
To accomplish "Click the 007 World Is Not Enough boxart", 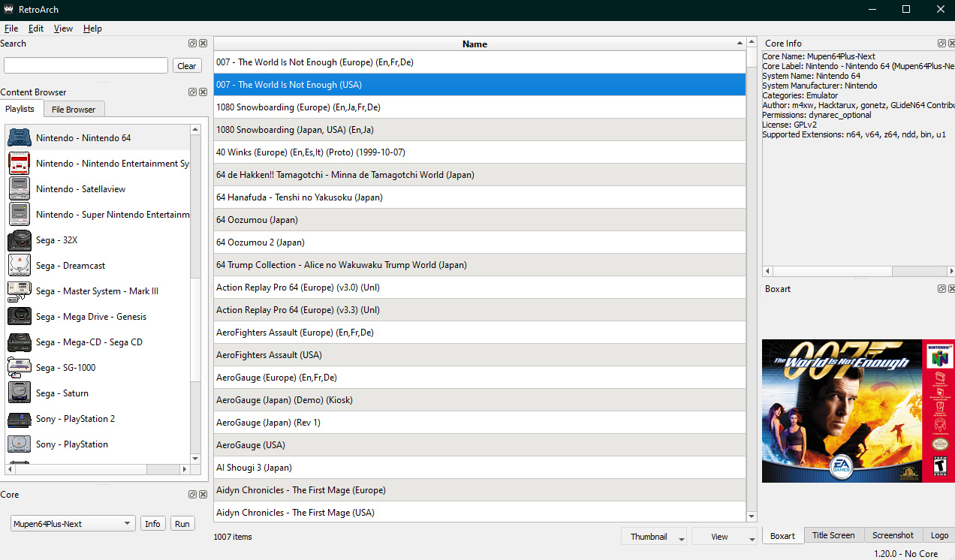I will point(858,411).
